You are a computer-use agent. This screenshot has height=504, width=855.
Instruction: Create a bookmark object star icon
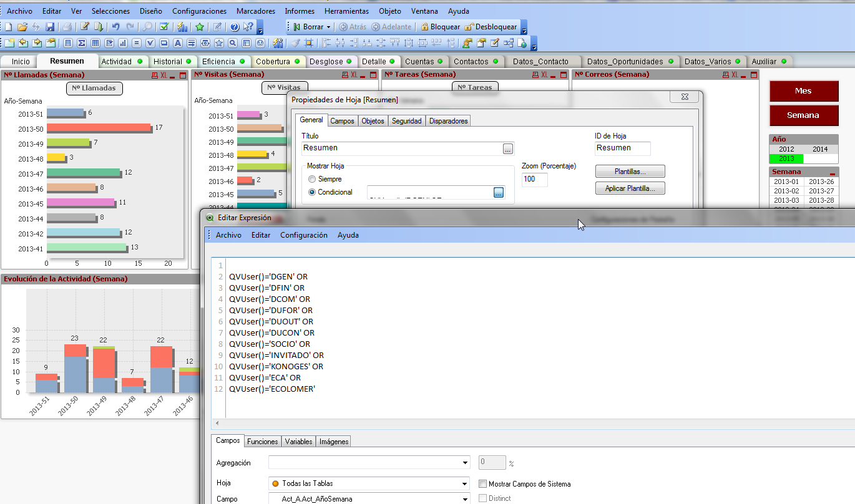point(218,43)
